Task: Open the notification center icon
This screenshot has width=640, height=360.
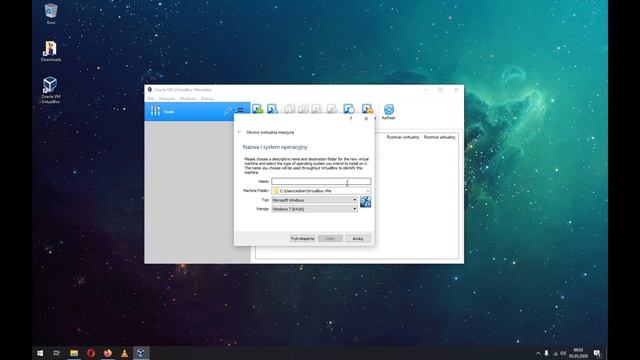Action: click(x=597, y=353)
